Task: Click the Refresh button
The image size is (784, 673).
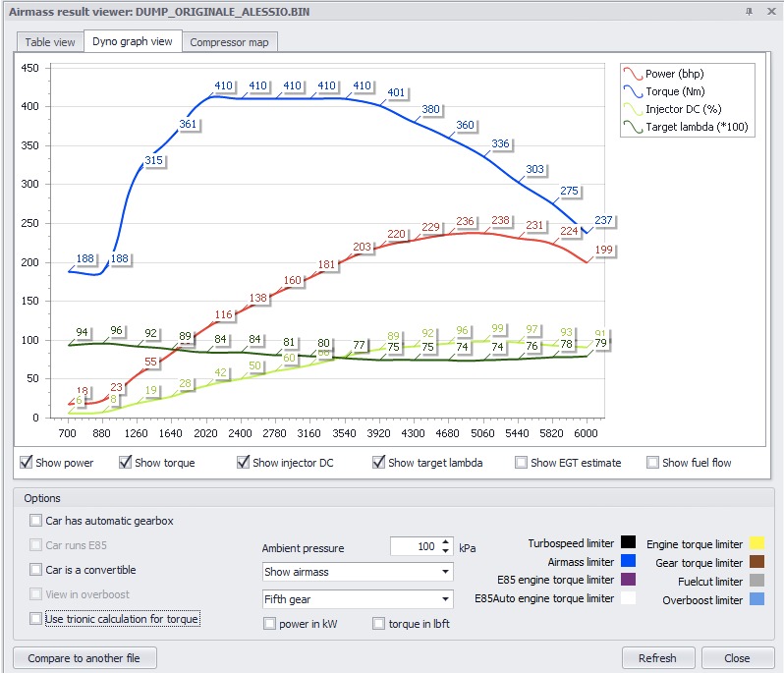Action: coord(658,658)
